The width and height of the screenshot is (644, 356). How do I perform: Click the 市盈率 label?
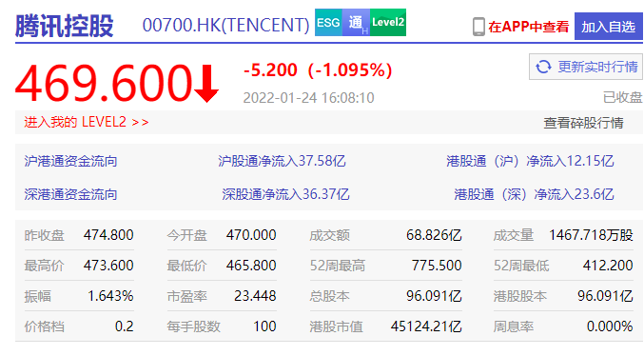pos(186,296)
